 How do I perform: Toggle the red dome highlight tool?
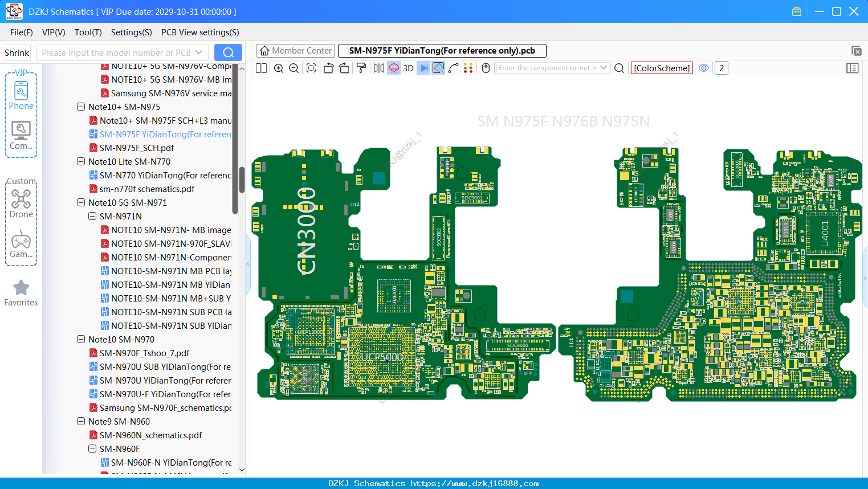pos(394,68)
